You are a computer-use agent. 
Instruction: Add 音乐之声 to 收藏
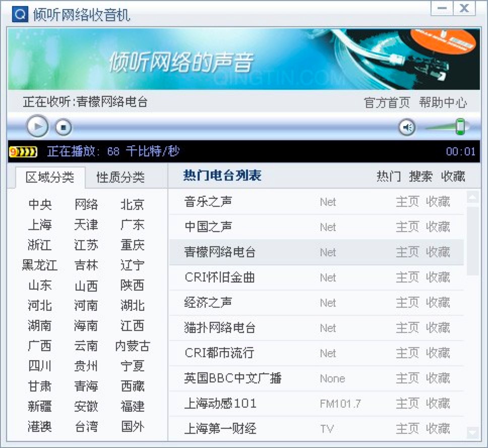click(438, 202)
